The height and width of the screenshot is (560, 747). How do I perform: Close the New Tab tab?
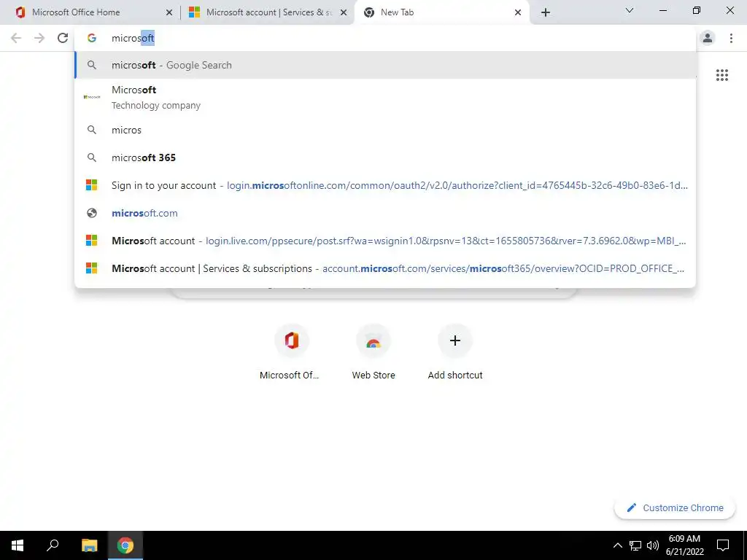518,12
